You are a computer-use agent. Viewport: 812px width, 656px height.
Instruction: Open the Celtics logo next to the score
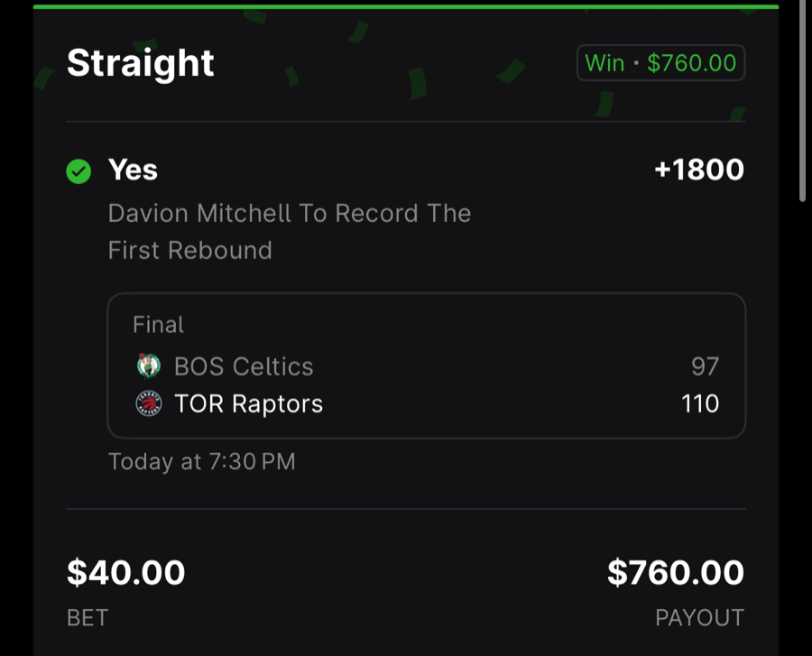149,366
